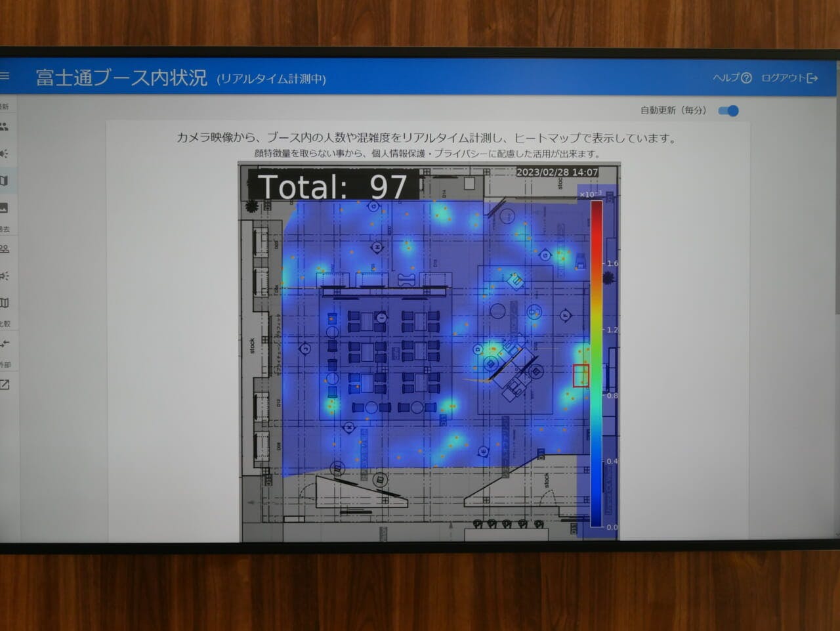Click the ログアウト link in header
The image size is (840, 631).
tap(784, 78)
